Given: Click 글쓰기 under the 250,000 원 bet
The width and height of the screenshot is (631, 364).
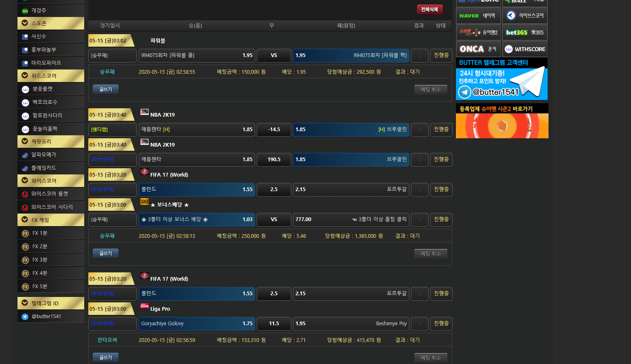Looking at the screenshot, I should pyautogui.click(x=105, y=253).
